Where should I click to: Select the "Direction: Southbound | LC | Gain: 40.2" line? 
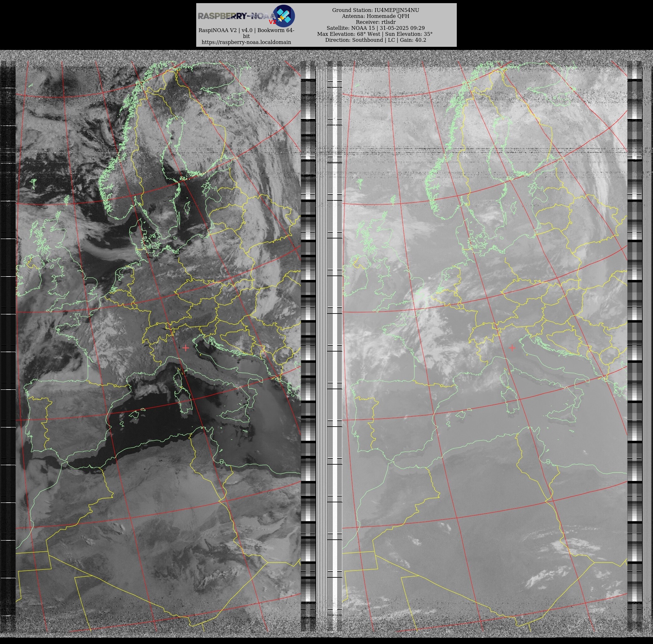point(375,40)
